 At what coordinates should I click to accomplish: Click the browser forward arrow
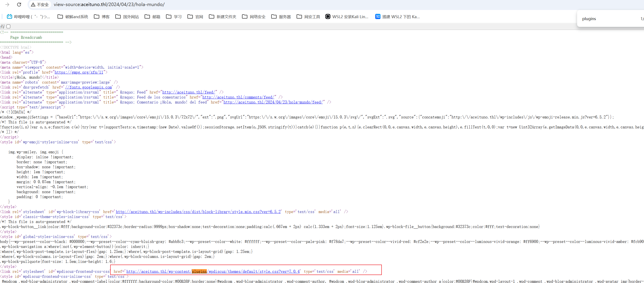pyautogui.click(x=7, y=5)
